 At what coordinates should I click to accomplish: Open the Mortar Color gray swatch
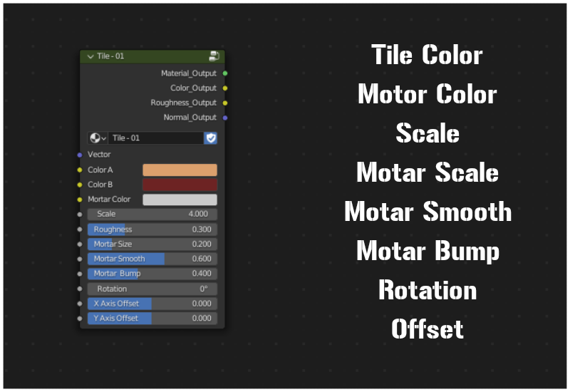(x=180, y=200)
